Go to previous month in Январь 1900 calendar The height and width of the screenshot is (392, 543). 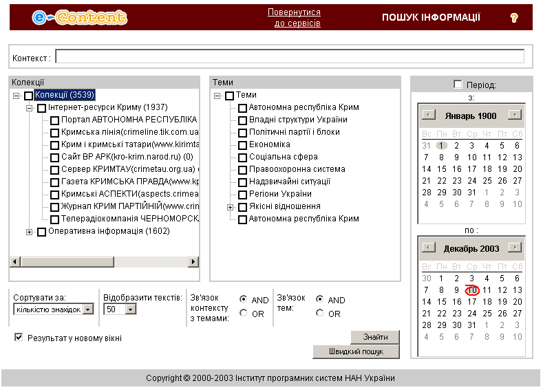(428, 115)
